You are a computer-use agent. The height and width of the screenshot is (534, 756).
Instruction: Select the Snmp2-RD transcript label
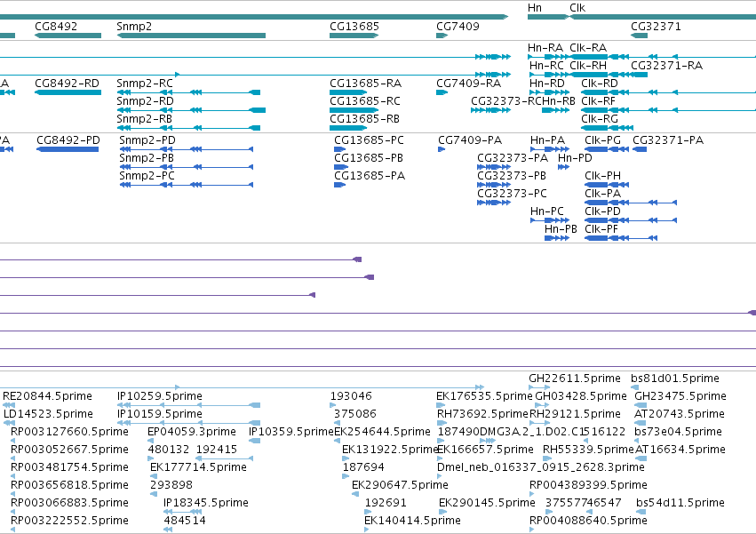pos(145,101)
